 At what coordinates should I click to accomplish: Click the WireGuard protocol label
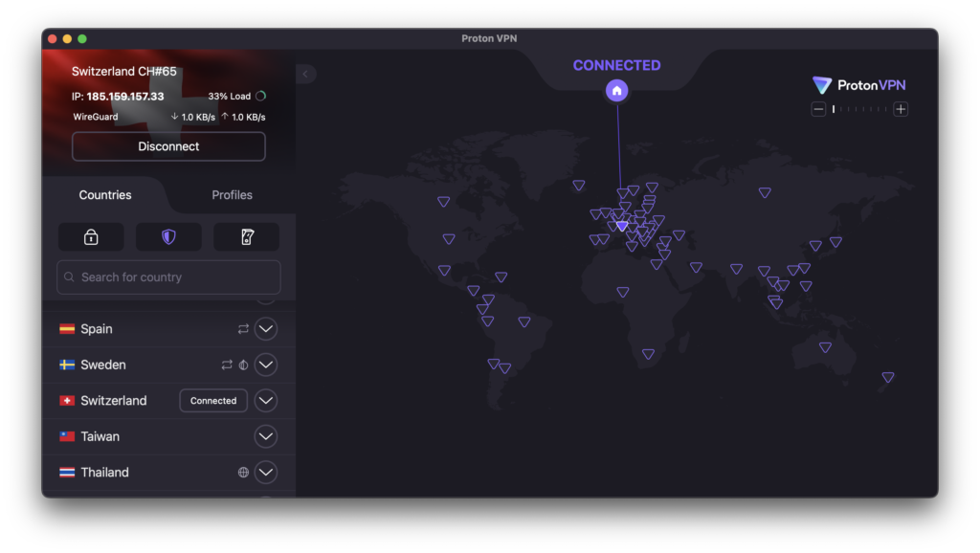(x=95, y=117)
